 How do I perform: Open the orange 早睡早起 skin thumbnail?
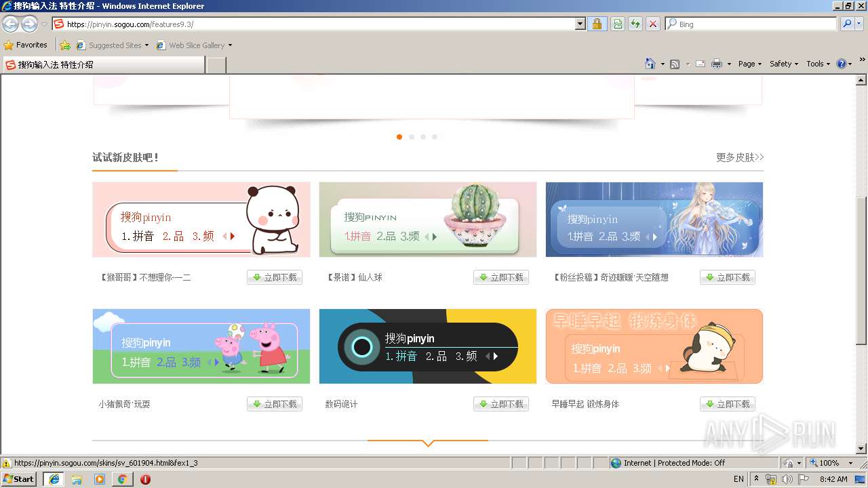[x=654, y=346]
